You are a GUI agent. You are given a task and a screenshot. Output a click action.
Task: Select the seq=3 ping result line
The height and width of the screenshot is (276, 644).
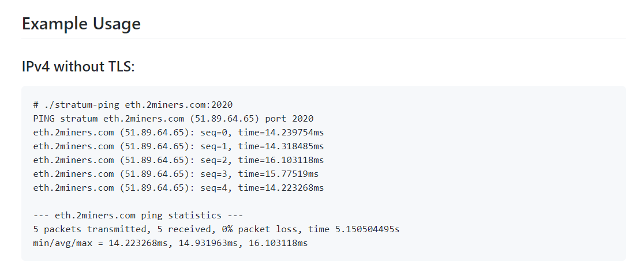click(176, 174)
